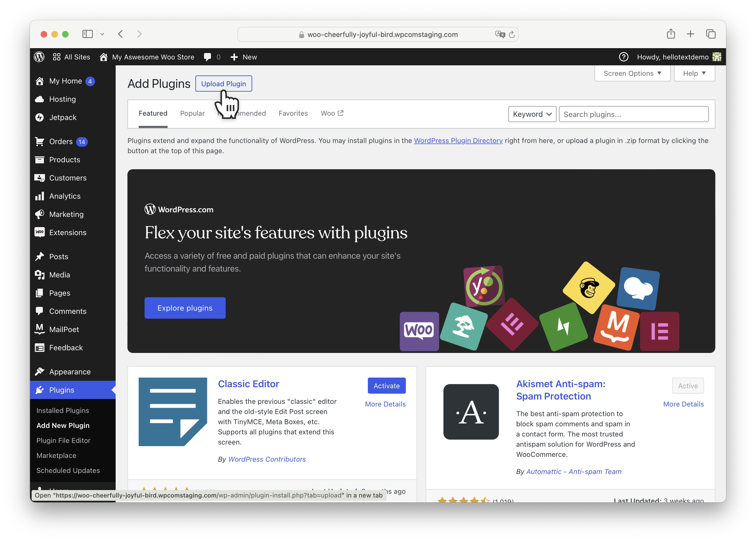Open the WordPress Plugin Directory link
The height and width of the screenshot is (542, 756).
458,141
